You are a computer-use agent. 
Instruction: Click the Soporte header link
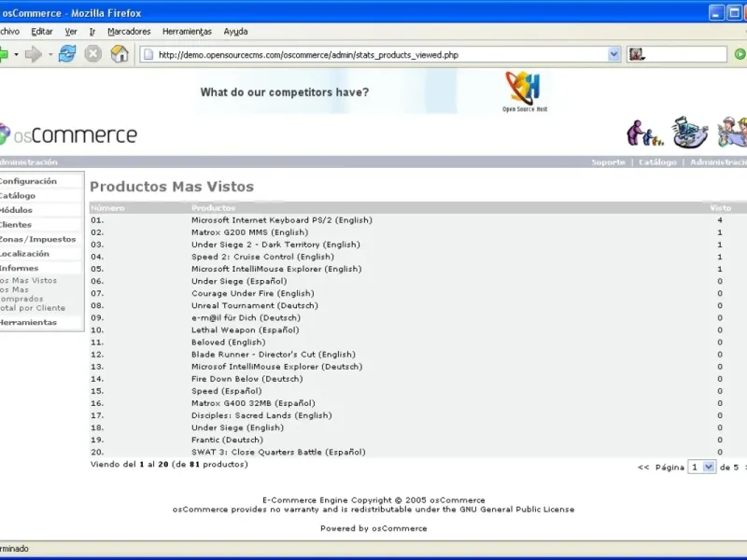608,162
